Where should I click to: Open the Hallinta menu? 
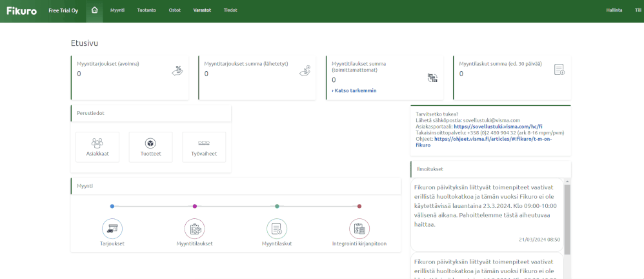pos(614,10)
